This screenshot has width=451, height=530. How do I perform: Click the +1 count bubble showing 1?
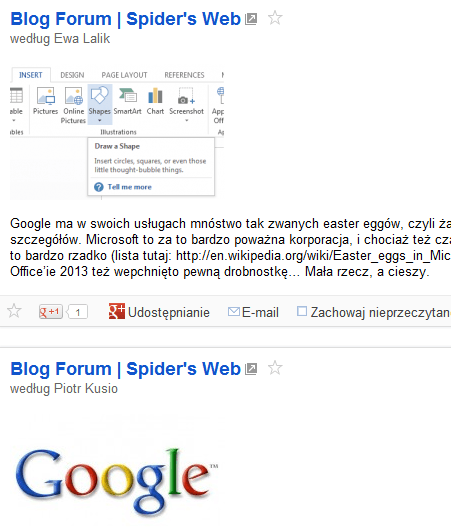click(78, 312)
